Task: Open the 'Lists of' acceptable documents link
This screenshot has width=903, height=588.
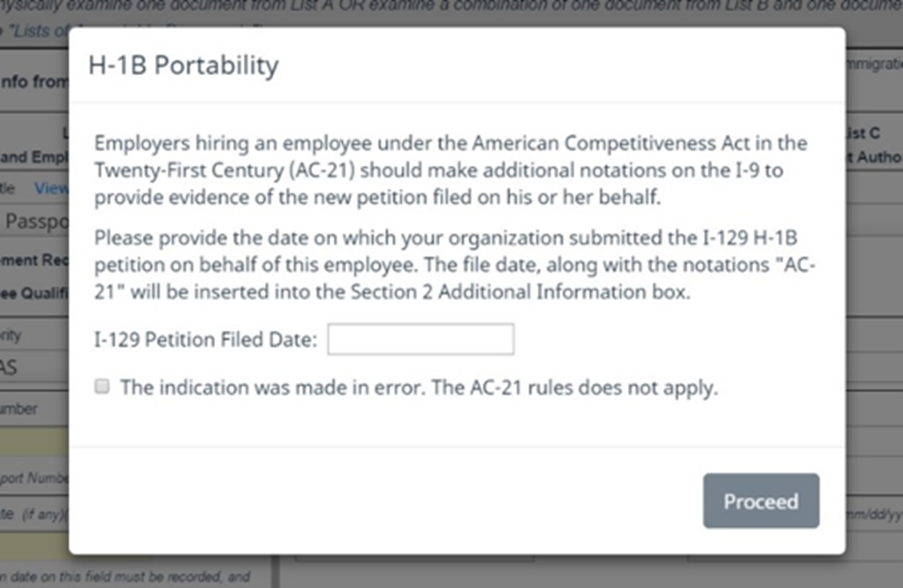Action: (37, 31)
